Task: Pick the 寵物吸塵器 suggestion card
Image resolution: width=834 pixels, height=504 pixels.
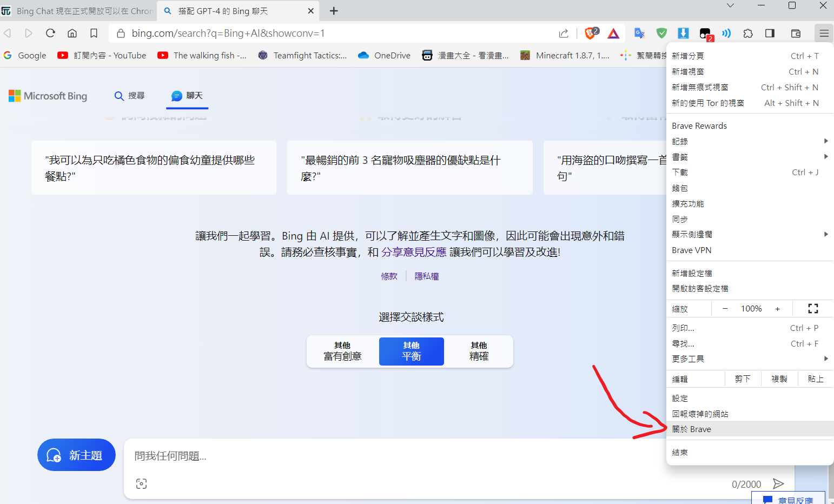Action: (410, 168)
